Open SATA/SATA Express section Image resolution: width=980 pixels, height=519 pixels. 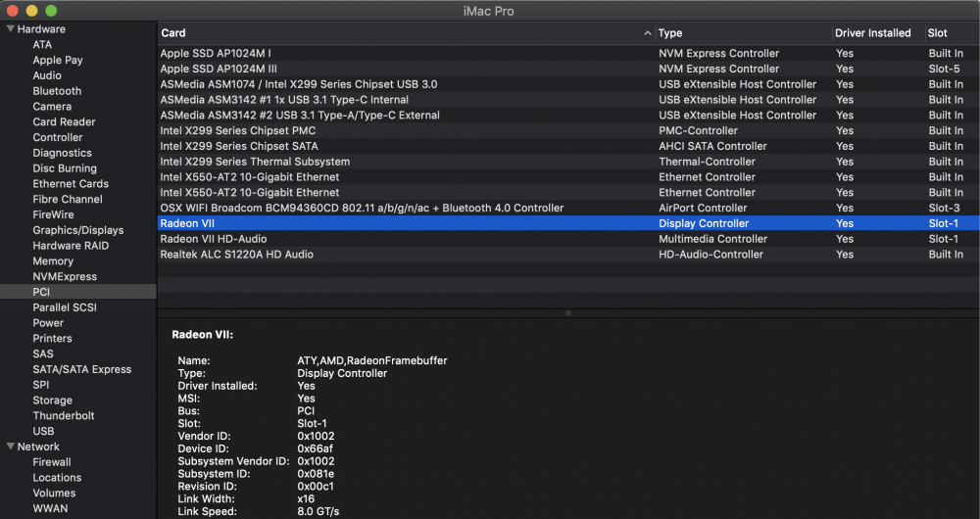[82, 369]
